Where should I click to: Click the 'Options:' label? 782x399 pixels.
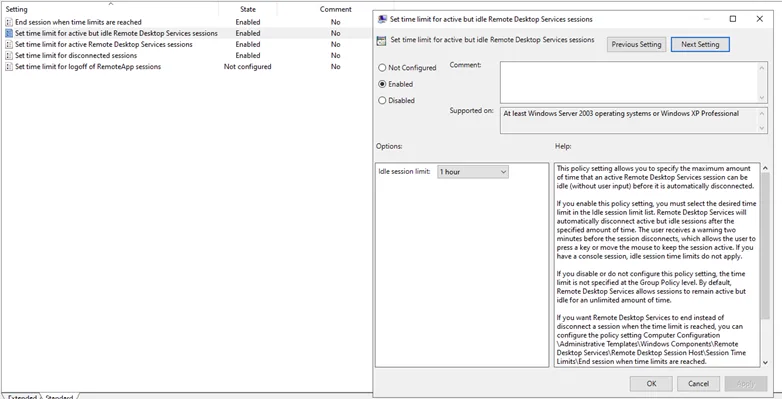click(389, 147)
